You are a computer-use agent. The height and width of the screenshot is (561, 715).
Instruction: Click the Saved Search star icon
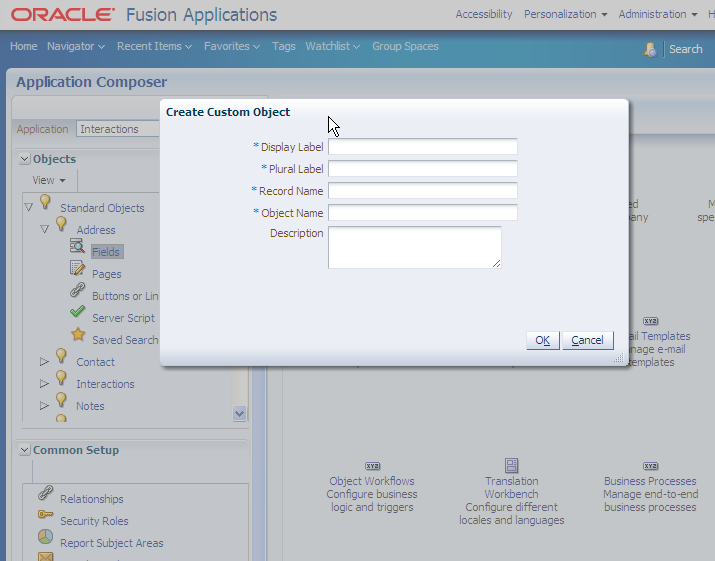pyautogui.click(x=78, y=334)
